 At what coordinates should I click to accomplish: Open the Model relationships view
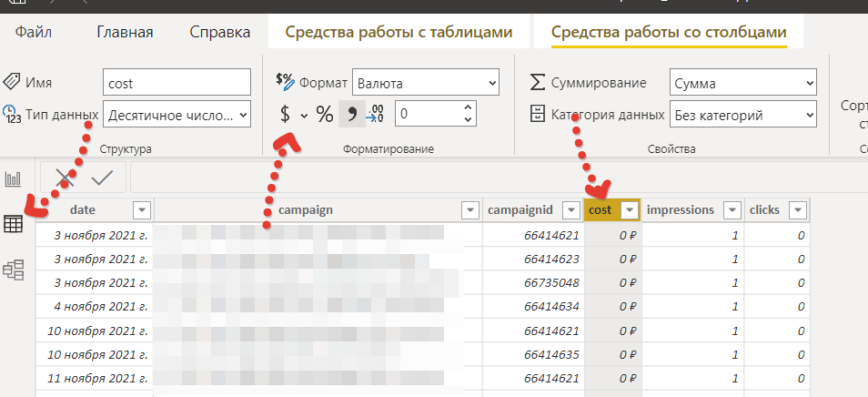click(x=14, y=270)
